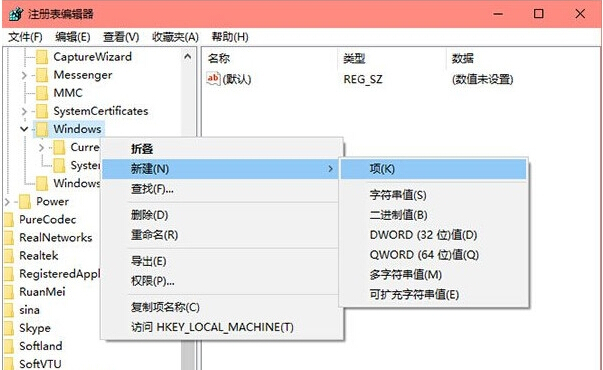Click the Registry Editor title bar icon
This screenshot has width=603, height=370.
[16, 14]
